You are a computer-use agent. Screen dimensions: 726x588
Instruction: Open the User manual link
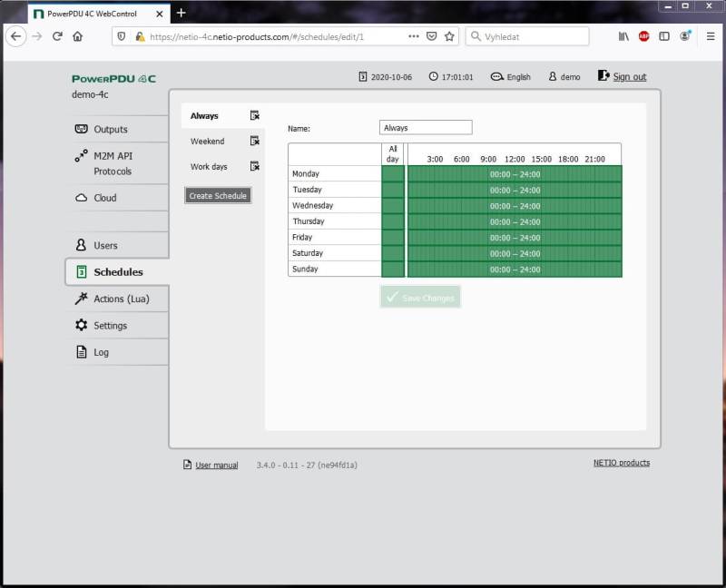tap(217, 464)
